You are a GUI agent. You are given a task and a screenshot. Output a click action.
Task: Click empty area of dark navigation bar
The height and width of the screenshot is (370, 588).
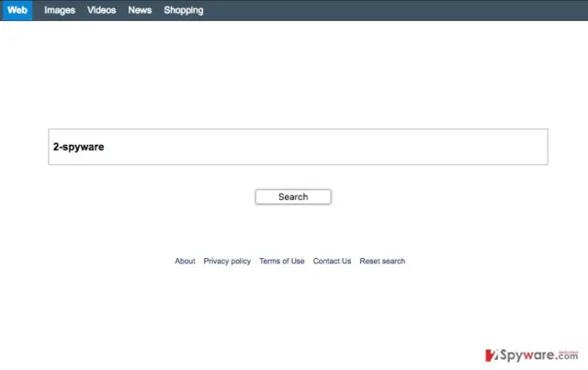coord(394,10)
